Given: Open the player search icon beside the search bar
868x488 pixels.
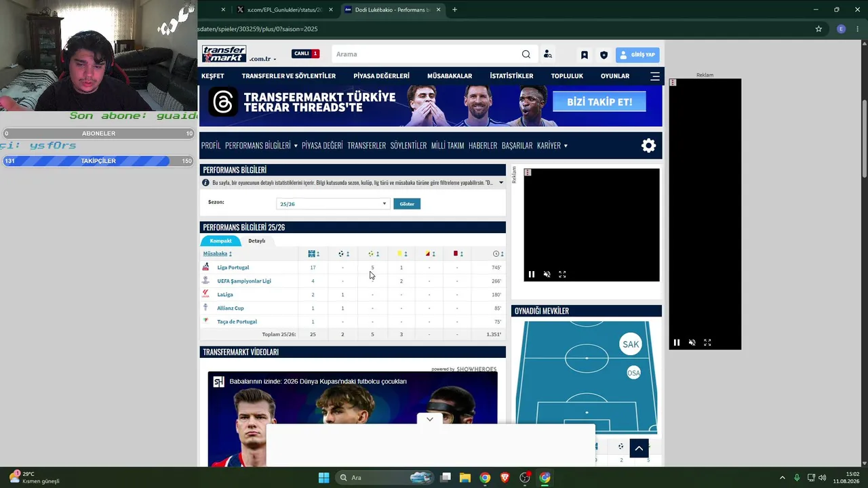Looking at the screenshot, I should (x=547, y=54).
